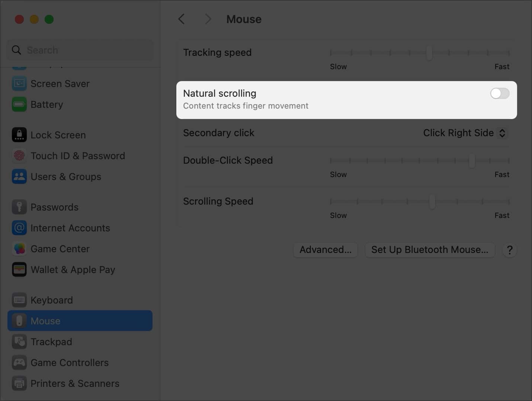Click the Screen Saver sidebar icon
The image size is (532, 401).
[x=19, y=84]
